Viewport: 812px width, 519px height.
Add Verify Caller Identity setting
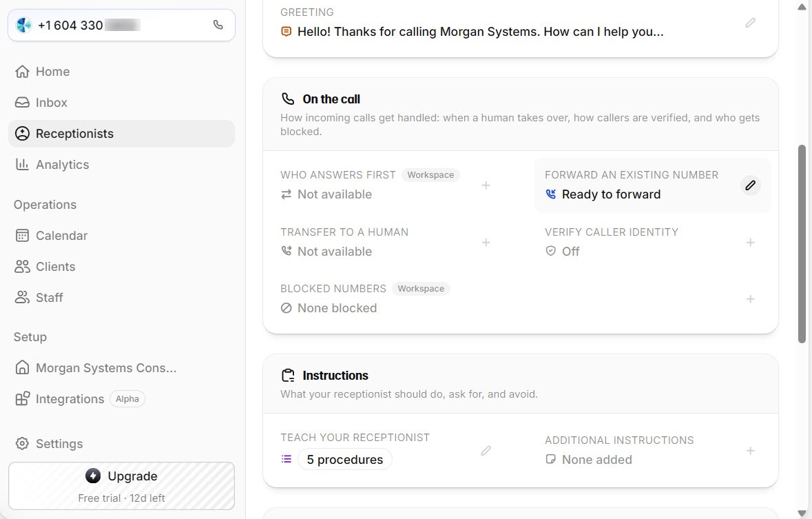(751, 242)
